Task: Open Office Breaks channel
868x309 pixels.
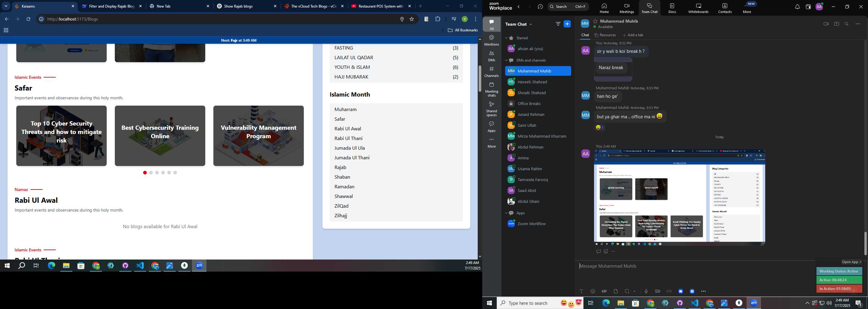Action: coord(538,104)
